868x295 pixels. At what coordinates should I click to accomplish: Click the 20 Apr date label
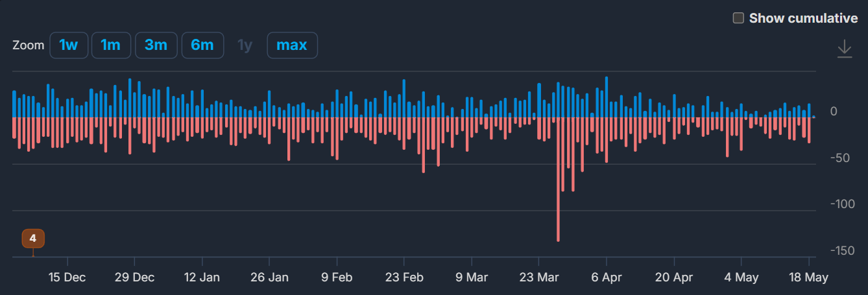(x=674, y=277)
